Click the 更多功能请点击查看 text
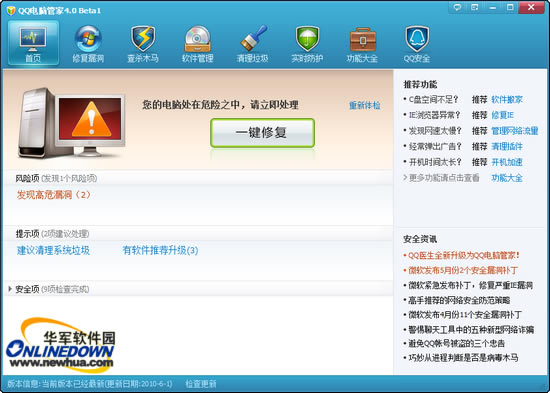This screenshot has width=550, height=393. click(444, 178)
